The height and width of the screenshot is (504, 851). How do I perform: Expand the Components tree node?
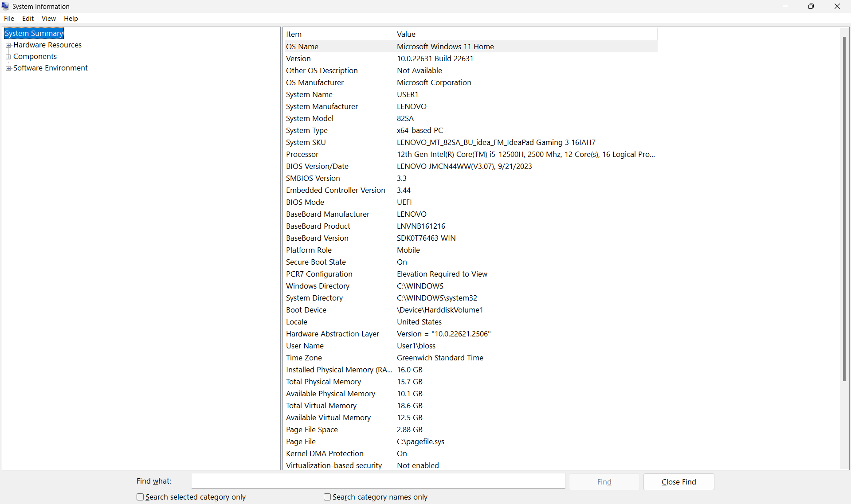click(8, 56)
